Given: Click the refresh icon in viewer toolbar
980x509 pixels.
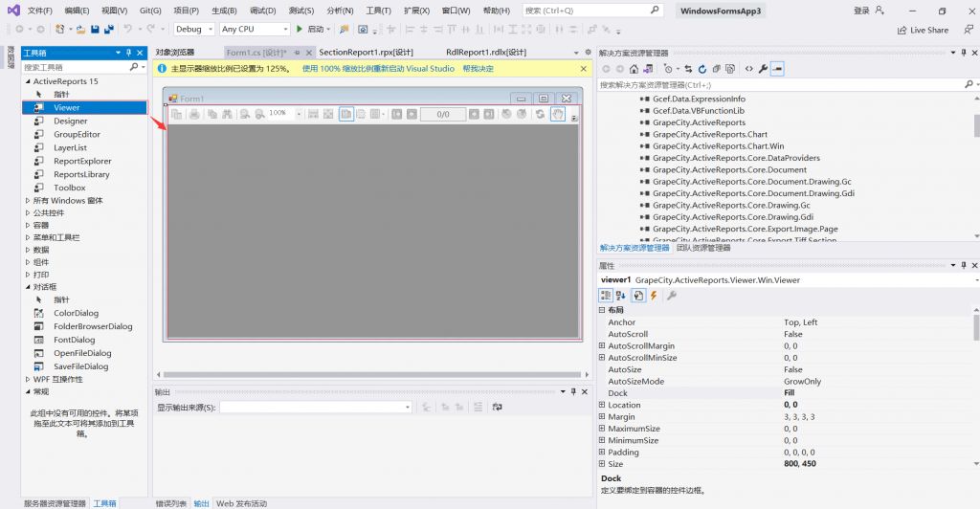Looking at the screenshot, I should tap(540, 114).
